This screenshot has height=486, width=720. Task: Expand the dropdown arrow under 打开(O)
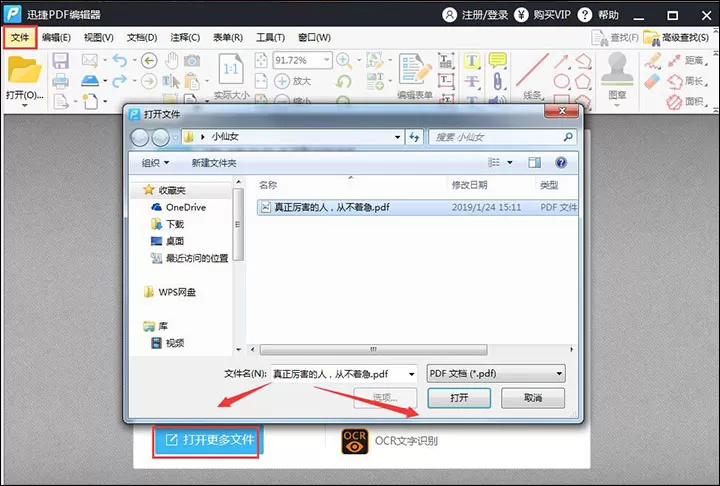point(24,106)
